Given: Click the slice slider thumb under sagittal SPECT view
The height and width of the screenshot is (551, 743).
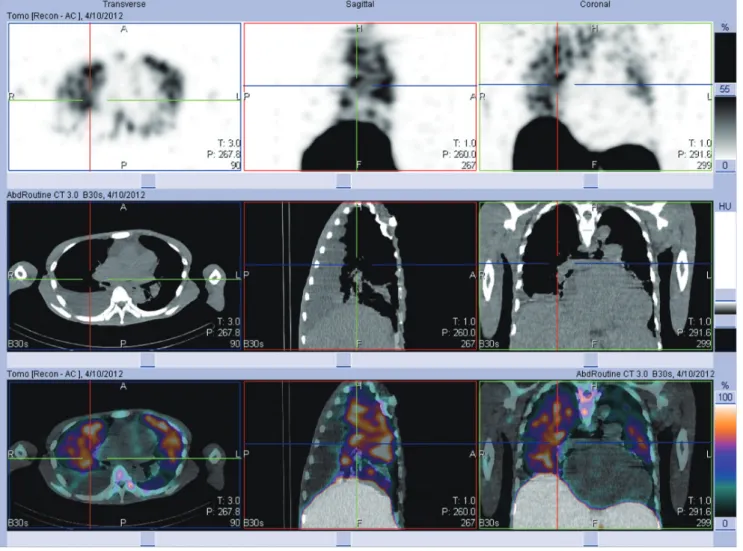Looking at the screenshot, I should tap(344, 181).
